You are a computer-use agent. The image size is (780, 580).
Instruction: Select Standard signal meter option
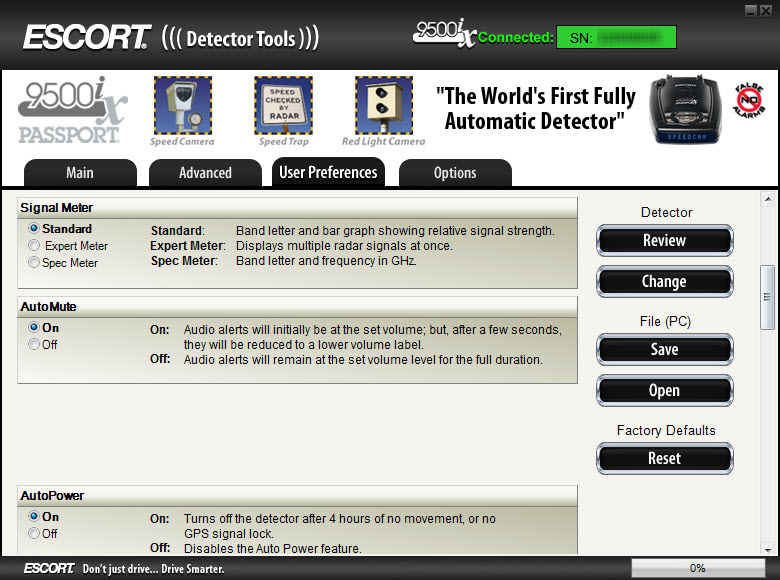(35, 229)
